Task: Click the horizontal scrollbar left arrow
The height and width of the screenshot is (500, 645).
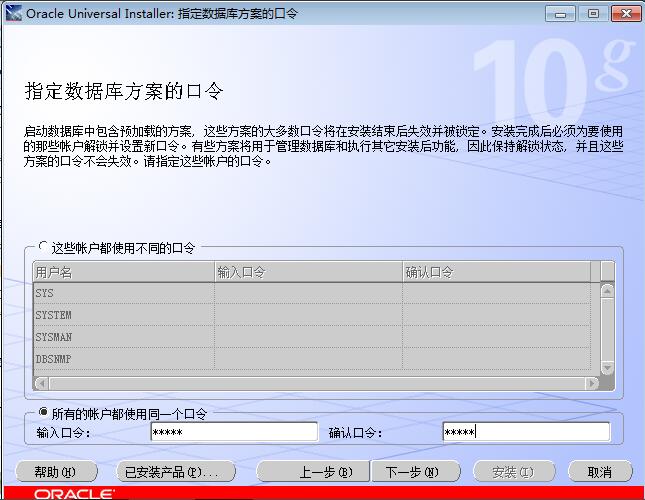Action: point(41,384)
